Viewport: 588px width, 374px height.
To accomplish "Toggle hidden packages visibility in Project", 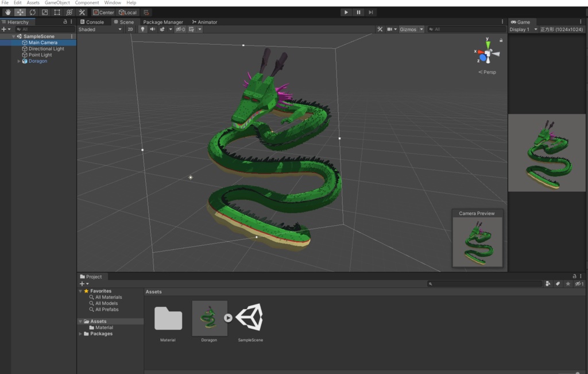I will [x=579, y=284].
